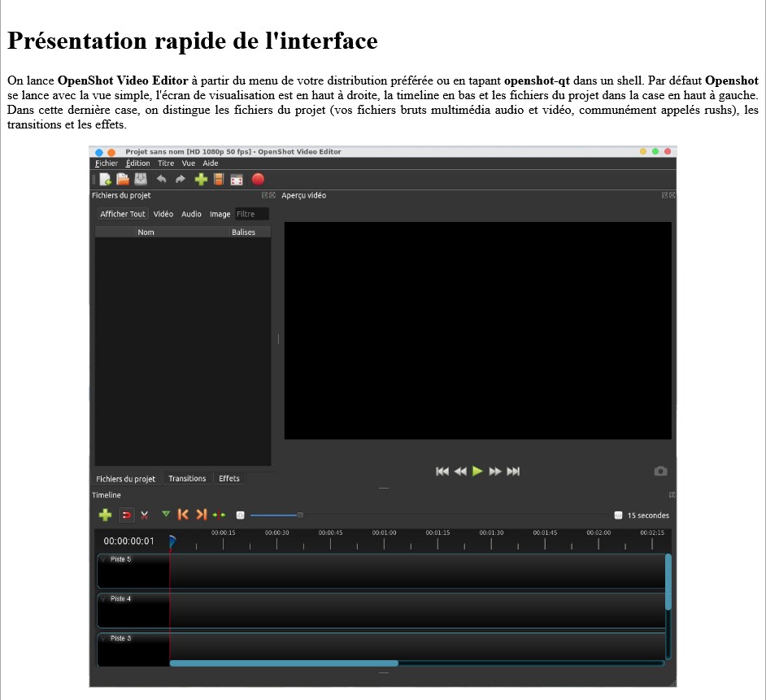Click the red Export Video button

tap(258, 180)
